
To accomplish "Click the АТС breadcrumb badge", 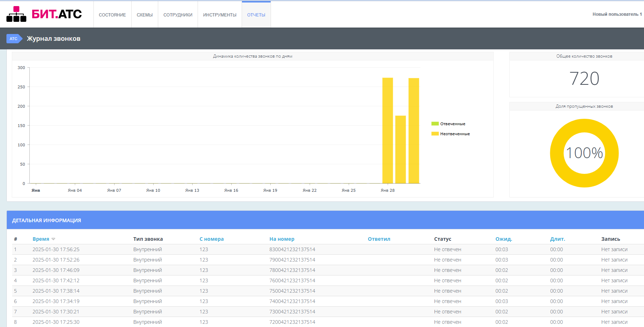I will 14,39.
